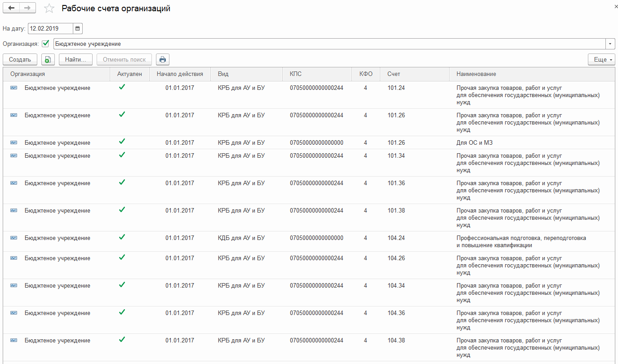Select КПС 07050000000000000 in row 104.24
The width and height of the screenshot is (618, 364).
(317, 238)
